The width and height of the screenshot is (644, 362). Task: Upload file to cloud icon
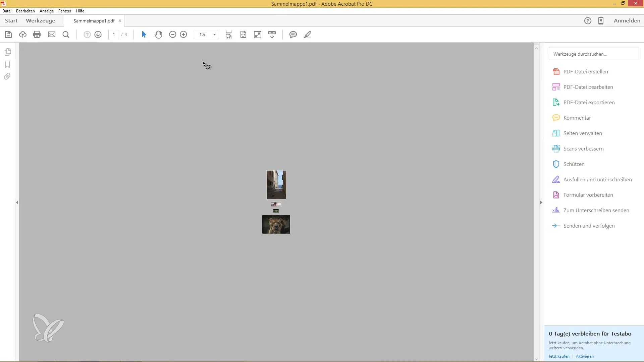(23, 35)
